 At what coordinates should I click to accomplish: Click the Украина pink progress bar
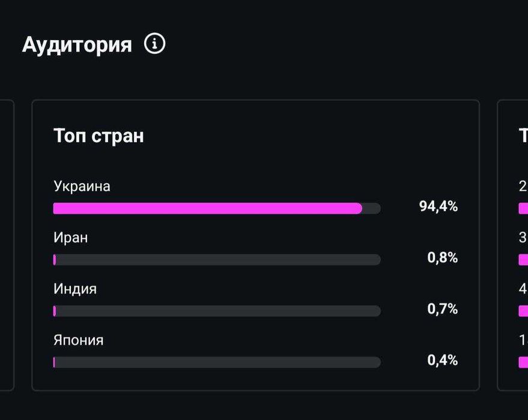(207, 208)
